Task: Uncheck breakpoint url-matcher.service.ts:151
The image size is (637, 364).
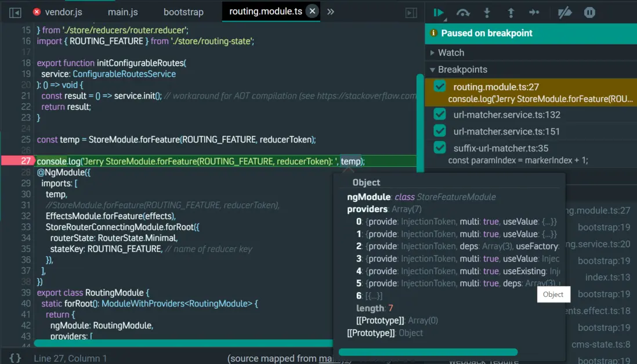Action: (440, 130)
